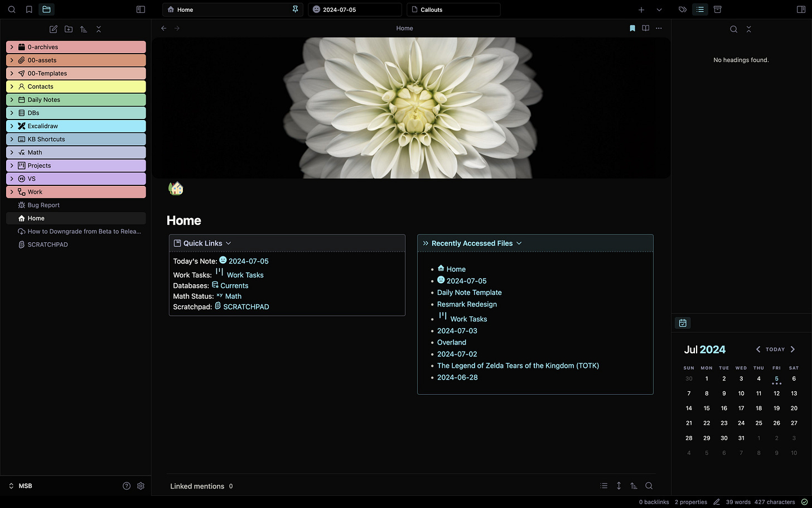
Task: Open the tags pane icon
Action: tap(682, 9)
